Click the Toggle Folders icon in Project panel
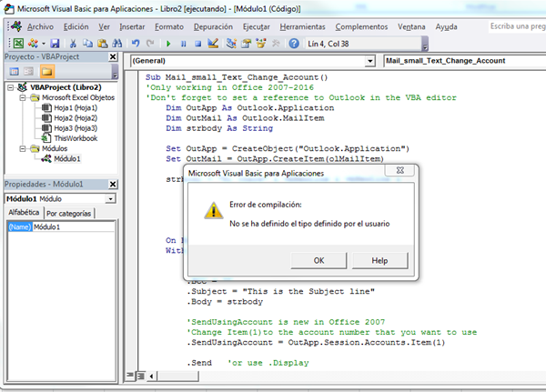The width and height of the screenshot is (546, 392). point(45,71)
